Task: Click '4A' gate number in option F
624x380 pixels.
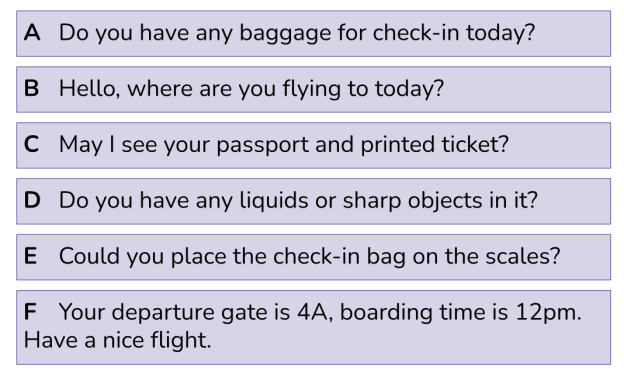Action: point(314,312)
